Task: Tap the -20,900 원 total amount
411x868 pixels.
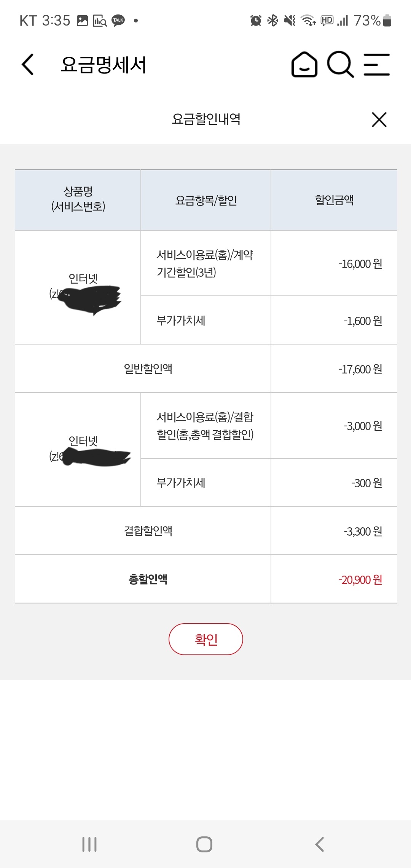Action: tap(360, 580)
